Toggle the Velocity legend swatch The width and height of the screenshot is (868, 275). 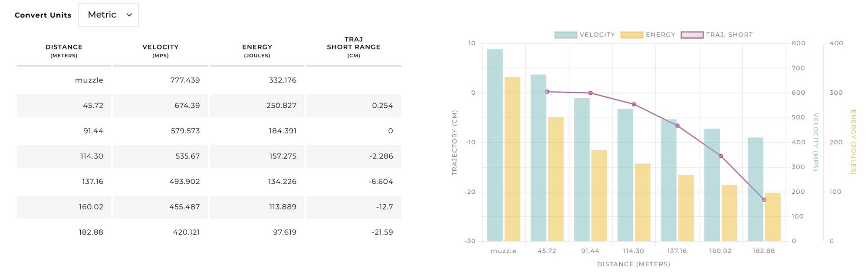point(566,35)
